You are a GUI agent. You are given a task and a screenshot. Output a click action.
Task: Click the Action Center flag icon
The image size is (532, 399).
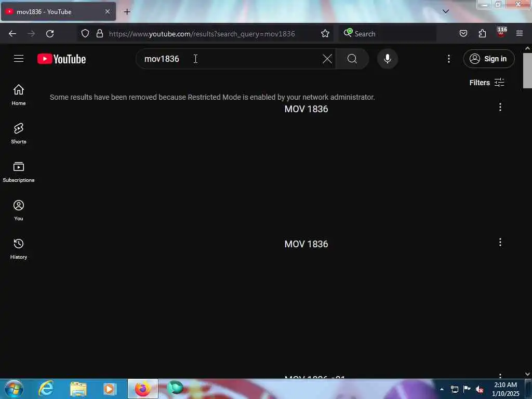[467, 389]
